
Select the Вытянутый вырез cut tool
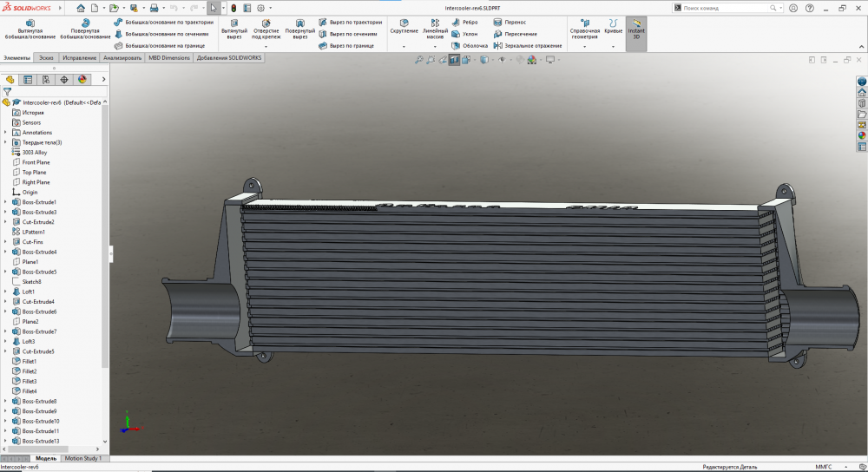click(234, 28)
